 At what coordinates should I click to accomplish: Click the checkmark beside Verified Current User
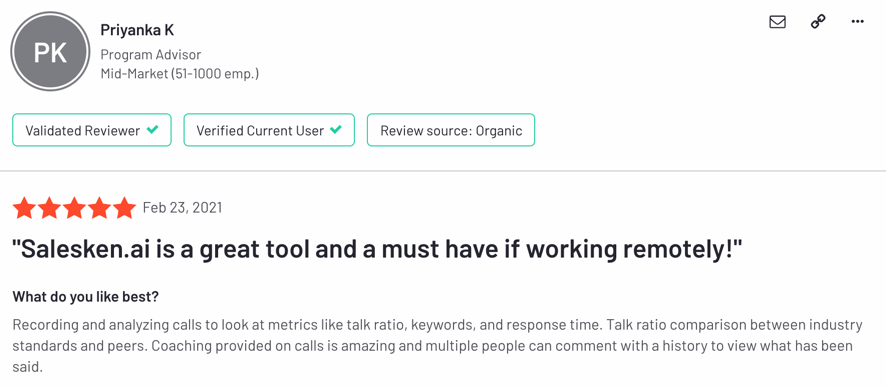[336, 130]
